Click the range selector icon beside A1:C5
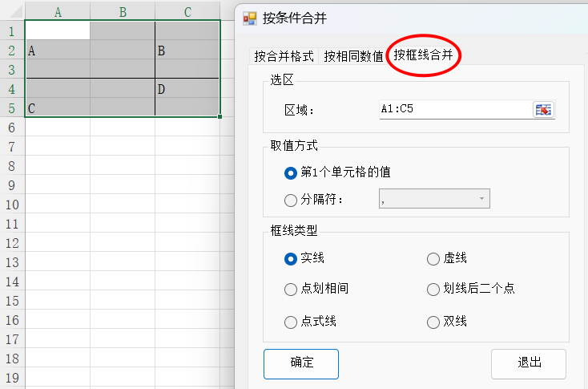588x389 pixels. pyautogui.click(x=543, y=110)
